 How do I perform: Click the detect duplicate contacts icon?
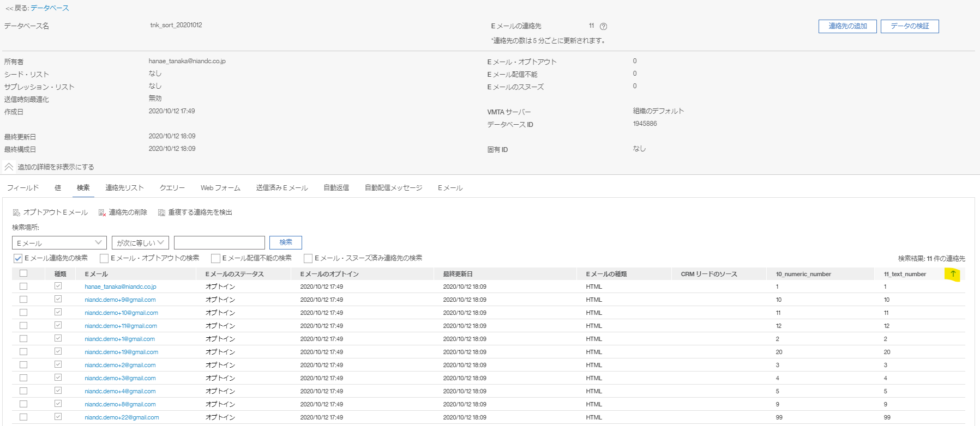[161, 212]
